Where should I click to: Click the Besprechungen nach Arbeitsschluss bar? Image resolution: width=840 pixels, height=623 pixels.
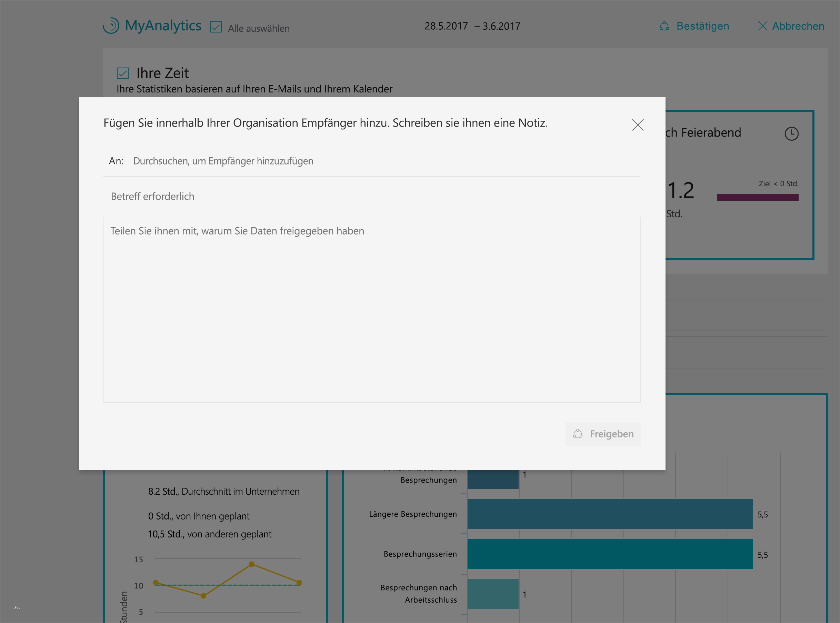point(493,594)
